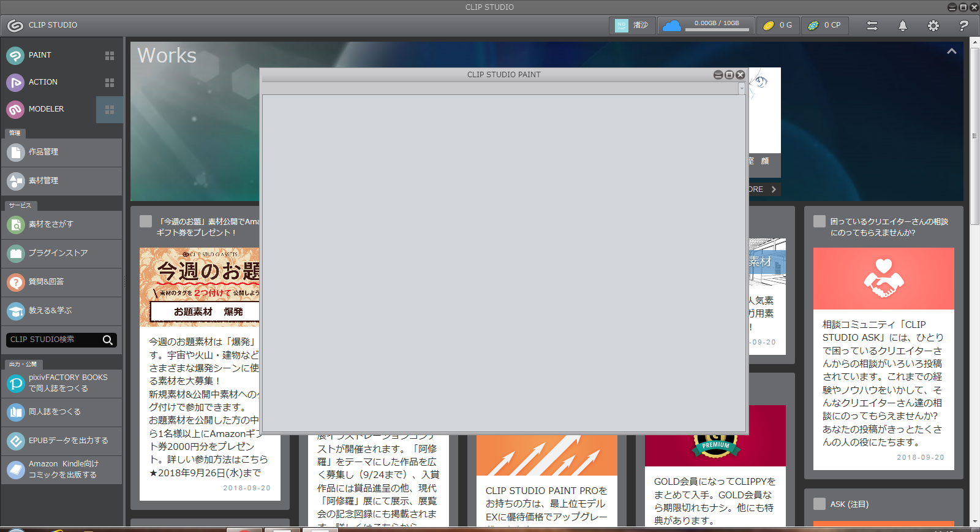Open the transfer arrows icon in top bar
Viewport: 980px width, 532px height.
(x=872, y=26)
